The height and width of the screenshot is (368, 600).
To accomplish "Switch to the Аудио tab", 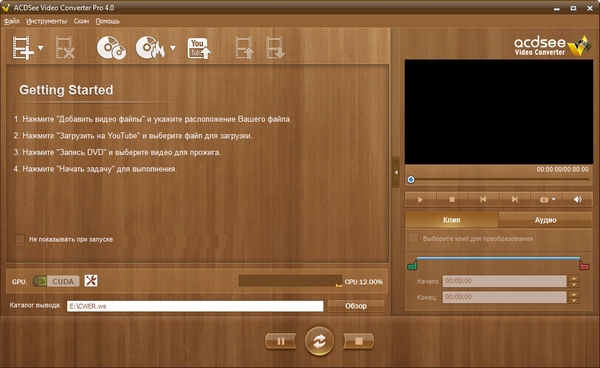I will coord(545,220).
